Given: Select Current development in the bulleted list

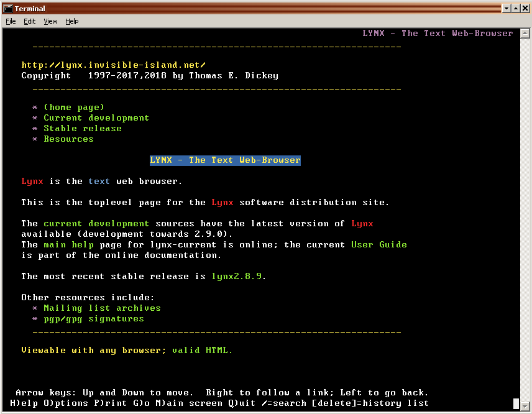Looking at the screenshot, I should click(x=96, y=117).
